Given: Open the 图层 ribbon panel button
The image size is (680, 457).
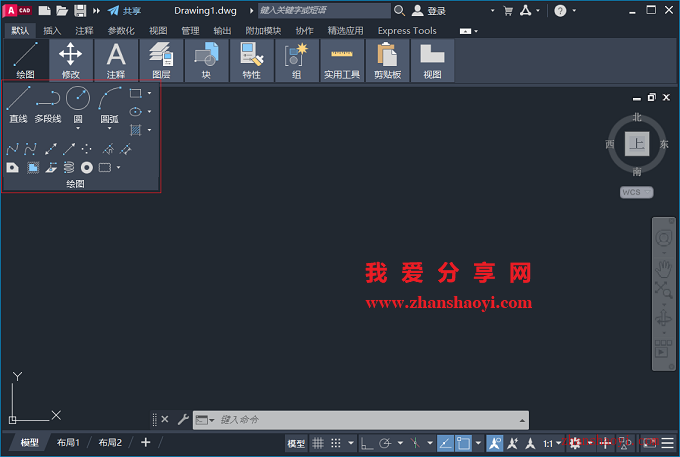Looking at the screenshot, I should click(161, 60).
